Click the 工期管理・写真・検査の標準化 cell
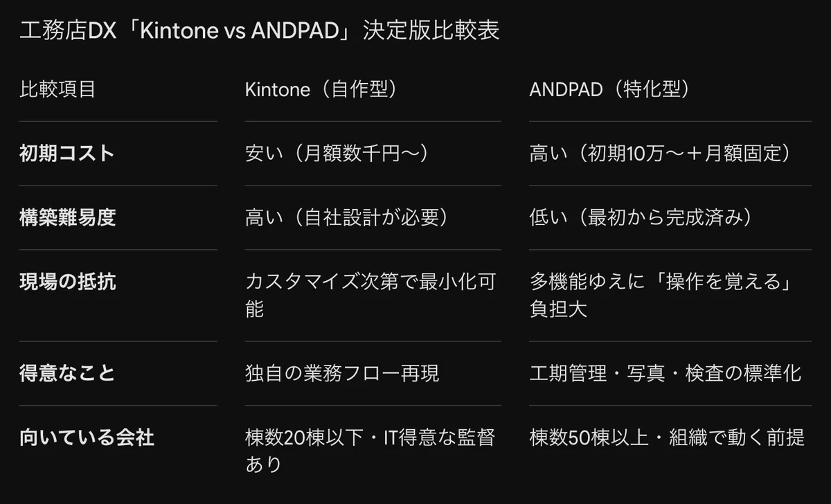This screenshot has height=504, width=831. click(x=665, y=373)
